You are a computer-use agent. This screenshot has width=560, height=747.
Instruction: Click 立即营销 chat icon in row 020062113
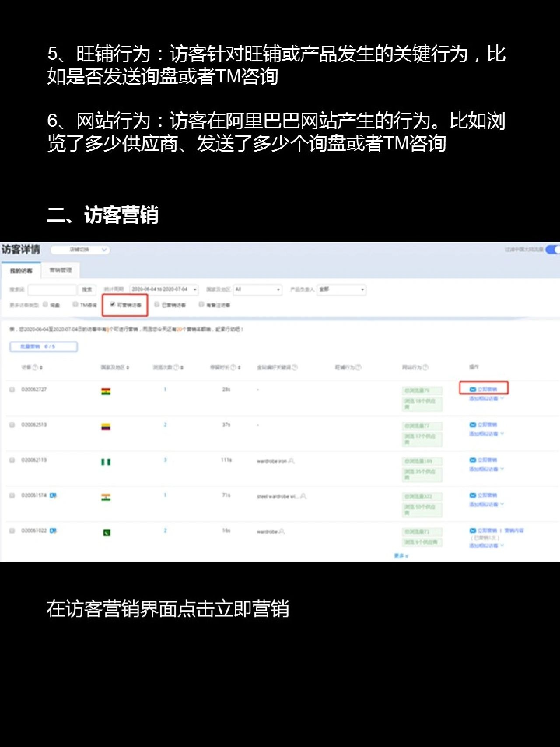[x=472, y=460]
